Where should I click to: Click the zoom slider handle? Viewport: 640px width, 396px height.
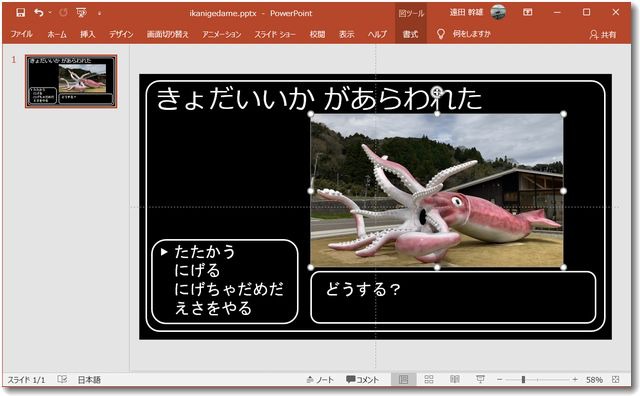[x=523, y=380]
